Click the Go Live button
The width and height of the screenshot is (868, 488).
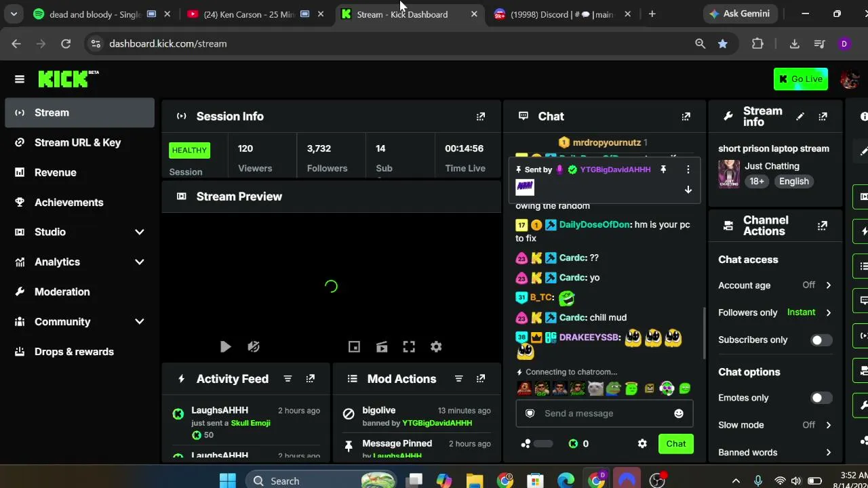tap(801, 79)
